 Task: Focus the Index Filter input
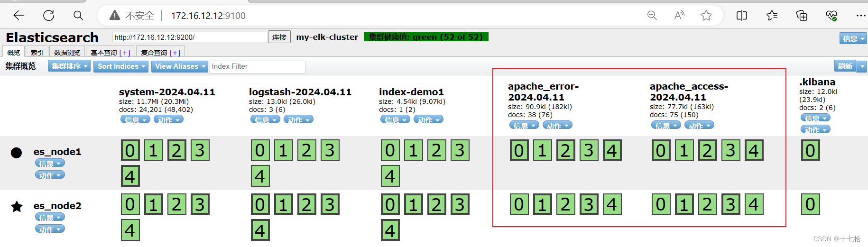coord(258,66)
